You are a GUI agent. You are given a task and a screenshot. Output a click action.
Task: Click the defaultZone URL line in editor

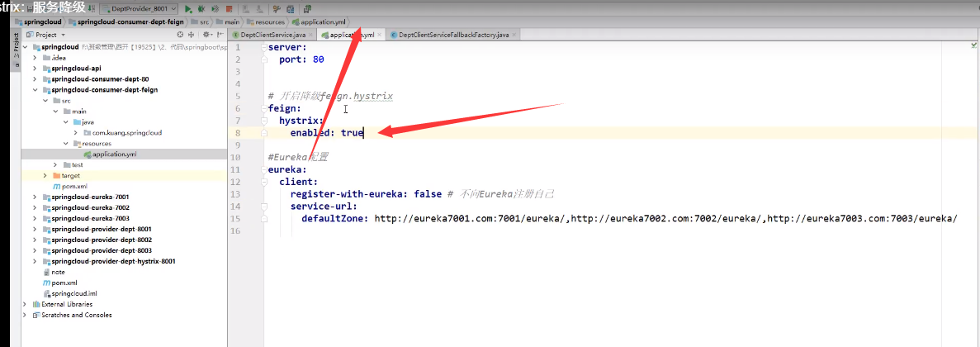point(629,218)
